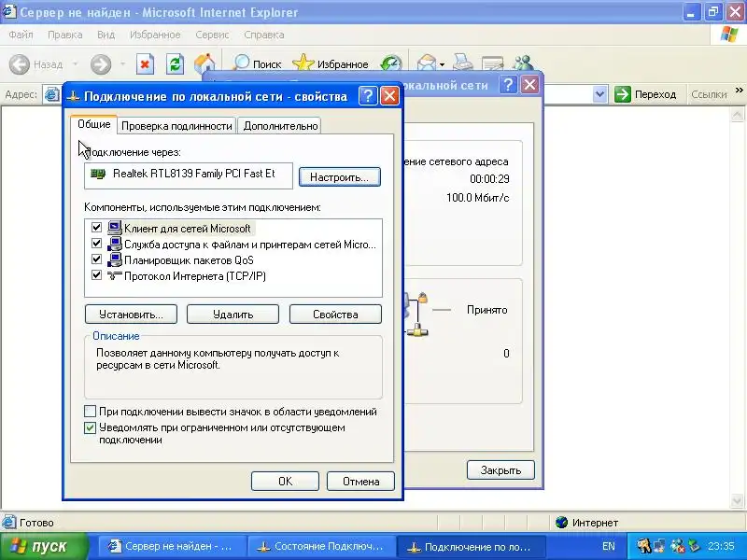
Task: Select Служба доступа к файлам component icon
Action: coord(114,244)
